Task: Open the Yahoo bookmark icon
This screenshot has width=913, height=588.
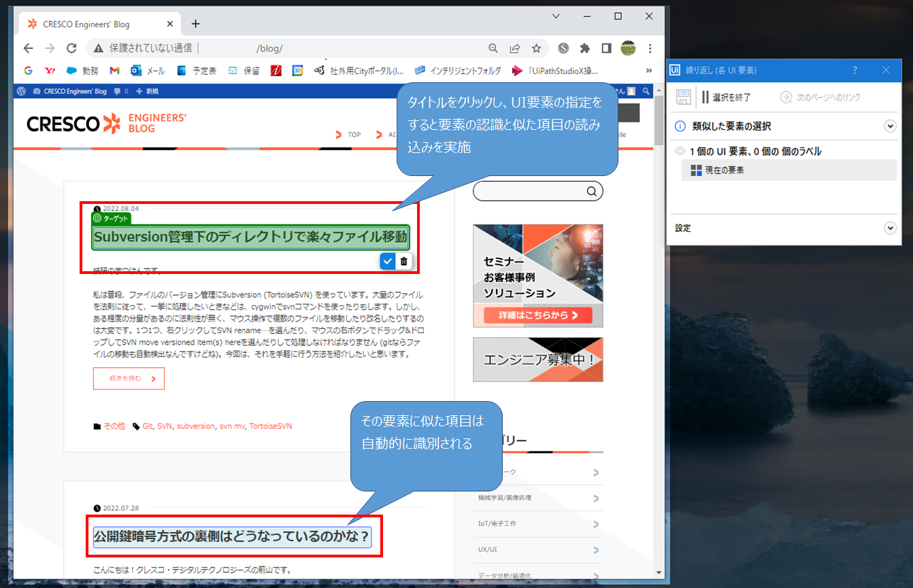Action: pyautogui.click(x=50, y=70)
